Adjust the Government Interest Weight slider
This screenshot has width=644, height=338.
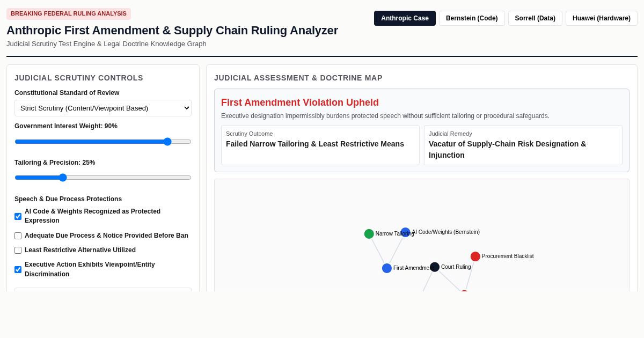tap(103, 142)
